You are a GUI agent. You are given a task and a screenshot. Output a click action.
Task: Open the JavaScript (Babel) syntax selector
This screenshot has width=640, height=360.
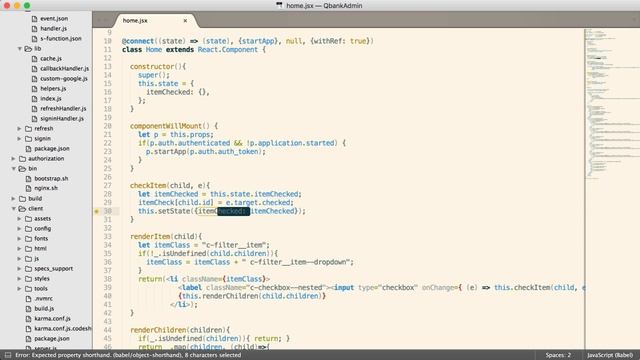[x=610, y=355]
